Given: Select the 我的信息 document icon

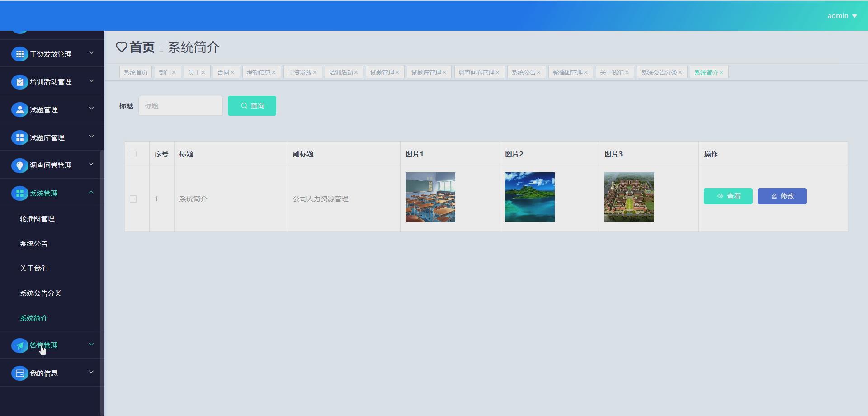Looking at the screenshot, I should [x=19, y=373].
